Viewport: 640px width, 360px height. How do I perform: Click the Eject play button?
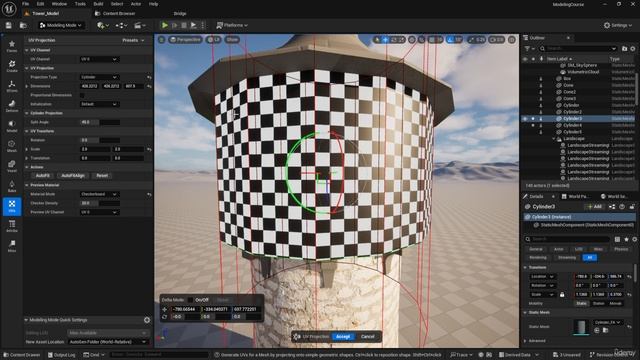click(193, 25)
